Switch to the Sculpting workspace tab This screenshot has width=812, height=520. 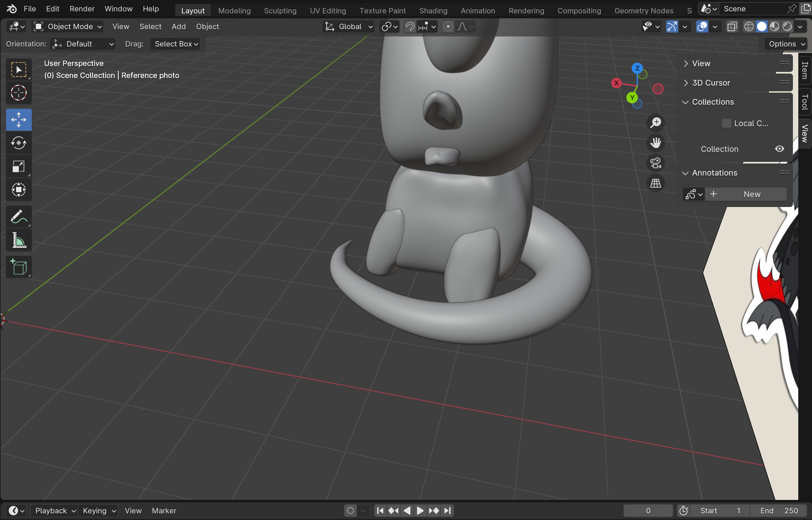pos(280,10)
